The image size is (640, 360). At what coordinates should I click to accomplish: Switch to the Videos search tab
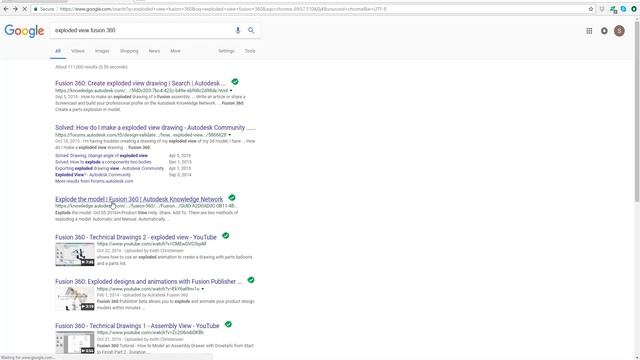(78, 51)
